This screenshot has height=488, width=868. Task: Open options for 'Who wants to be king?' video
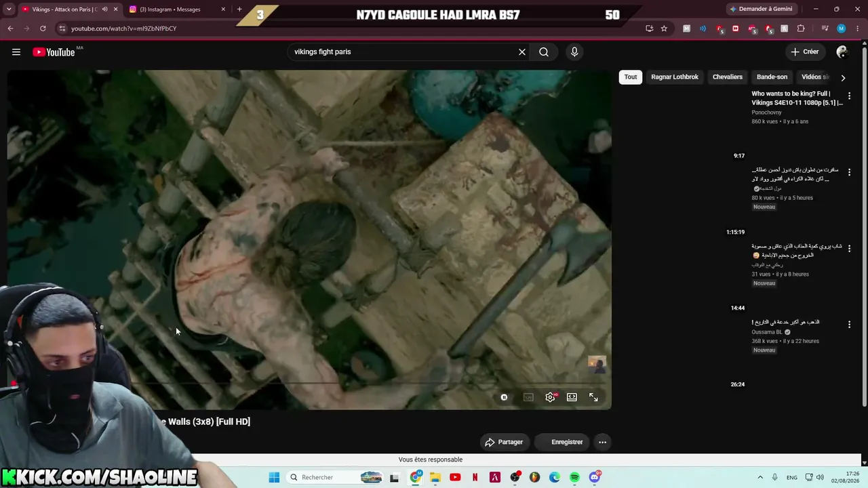[849, 96]
